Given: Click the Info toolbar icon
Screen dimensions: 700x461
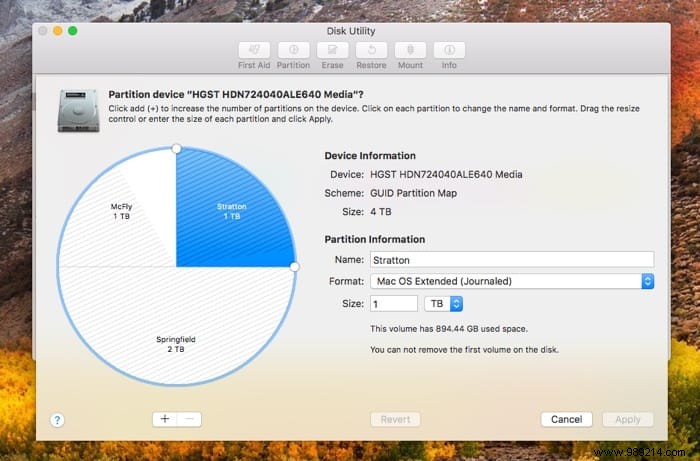Looking at the screenshot, I should click(x=449, y=50).
